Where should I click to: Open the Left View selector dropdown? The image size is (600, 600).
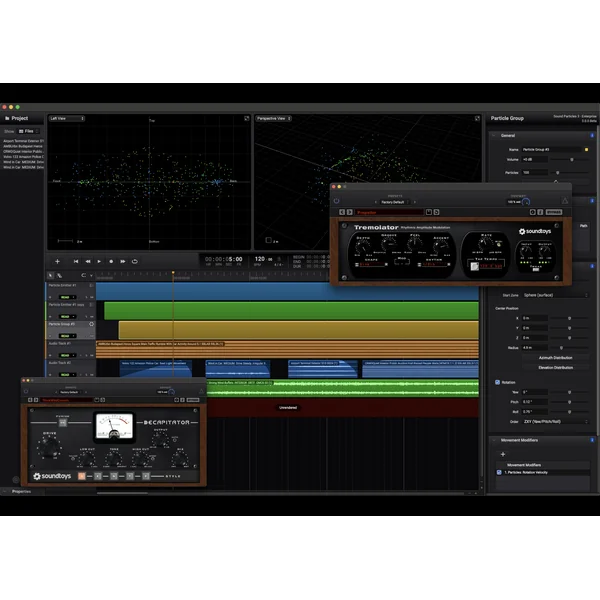pos(67,119)
